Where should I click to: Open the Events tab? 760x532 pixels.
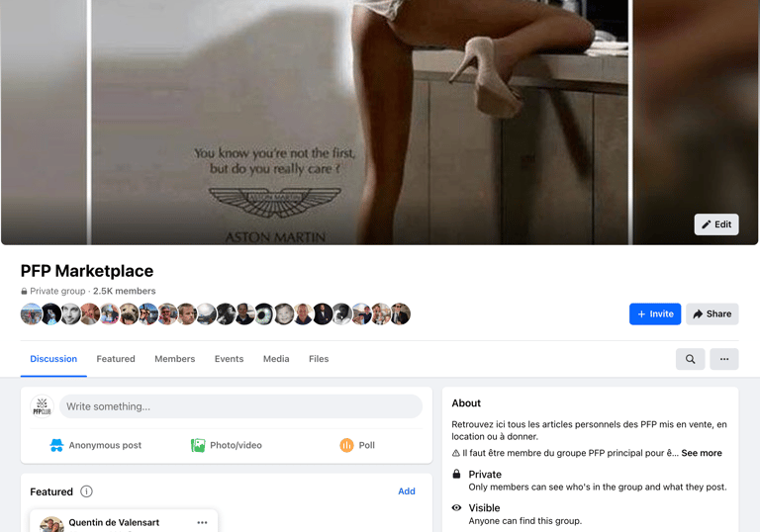[229, 359]
